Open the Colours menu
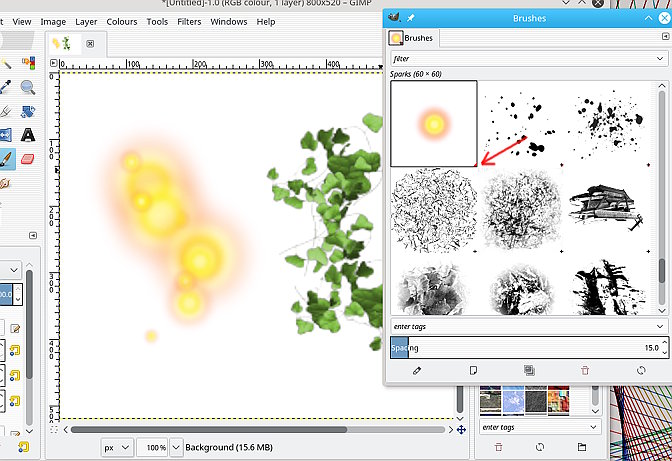 pos(122,21)
